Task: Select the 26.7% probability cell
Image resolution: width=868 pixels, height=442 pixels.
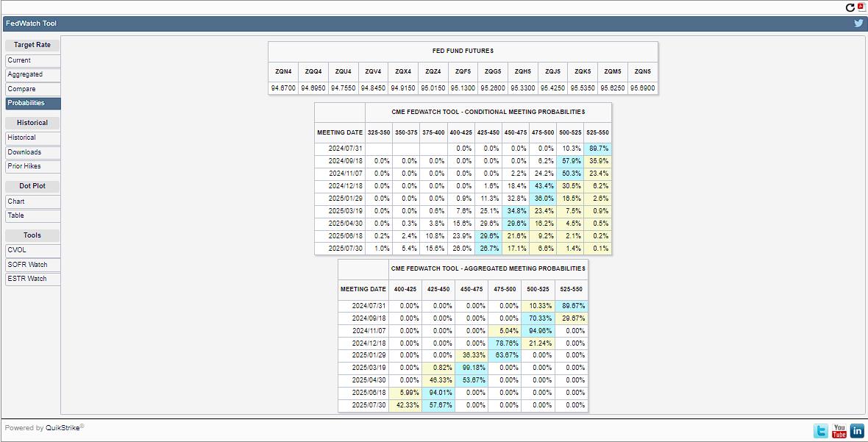Action: pos(488,249)
